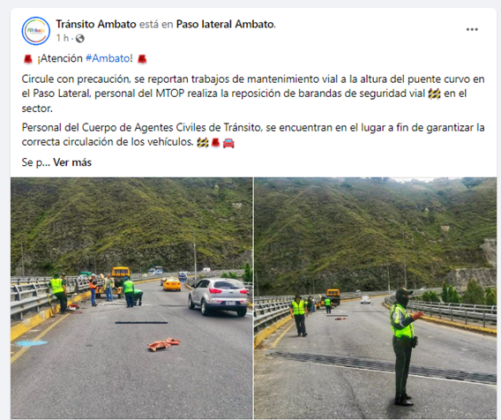The image size is (501, 420).
Task: Open the Tránsito Ambato page name link
Action: click(x=96, y=24)
